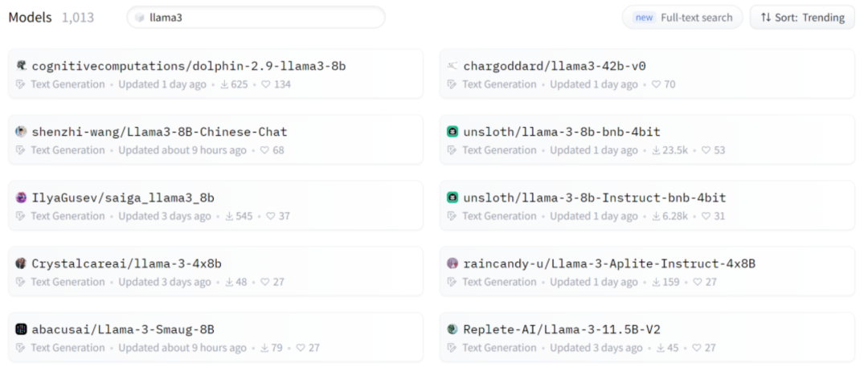Open Replete-AI/Llama-3-11.5B-V2 model
This screenshot has width=868, height=371.
click(646, 337)
